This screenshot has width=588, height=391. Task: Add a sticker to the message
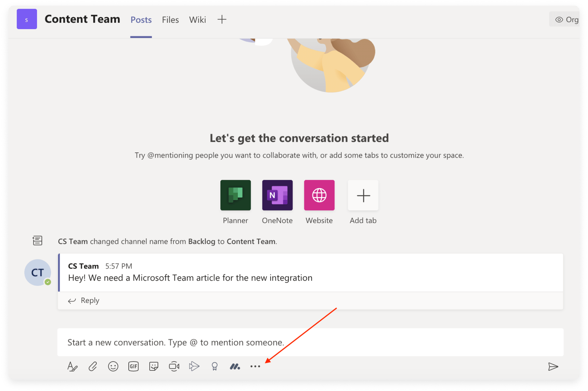(154, 366)
